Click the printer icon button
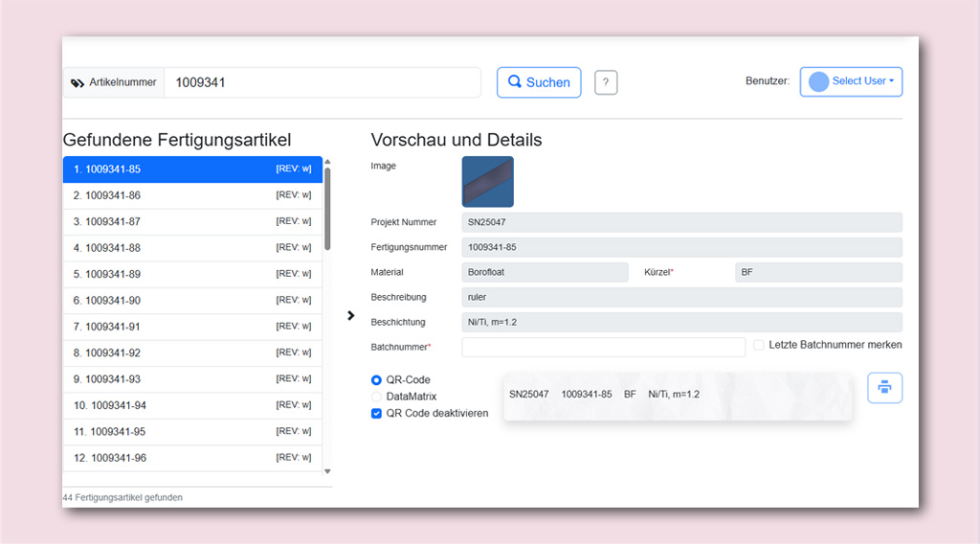 884,388
